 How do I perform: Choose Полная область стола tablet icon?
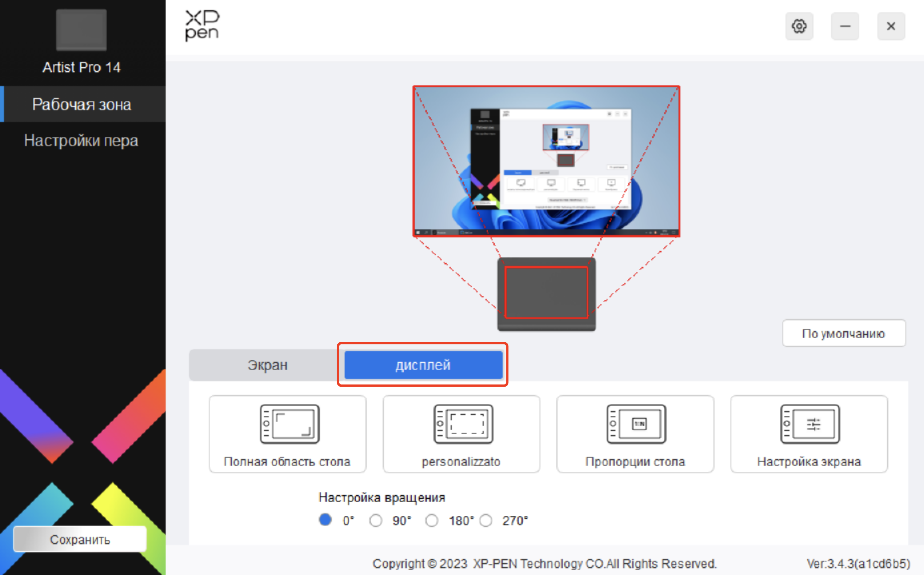(290, 424)
